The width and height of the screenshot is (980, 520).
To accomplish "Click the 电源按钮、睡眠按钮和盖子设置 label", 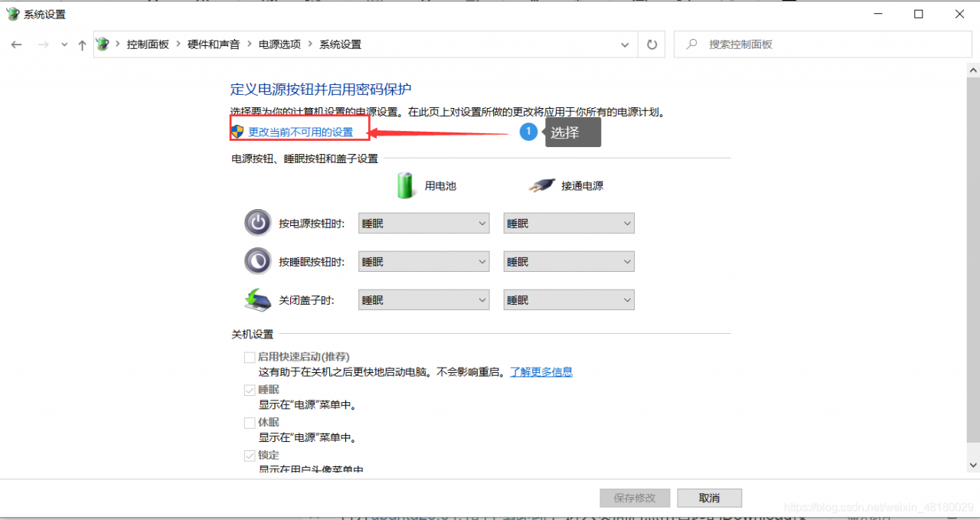I will pos(305,159).
